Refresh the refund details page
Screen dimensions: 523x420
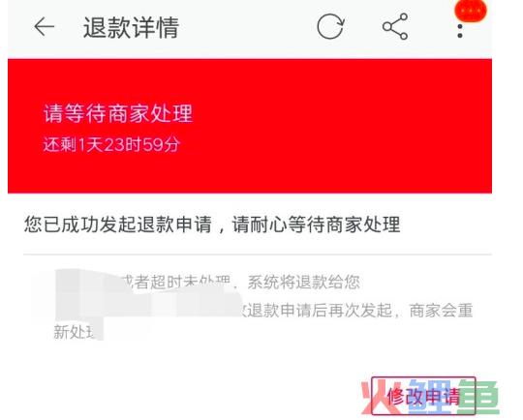[x=330, y=27]
